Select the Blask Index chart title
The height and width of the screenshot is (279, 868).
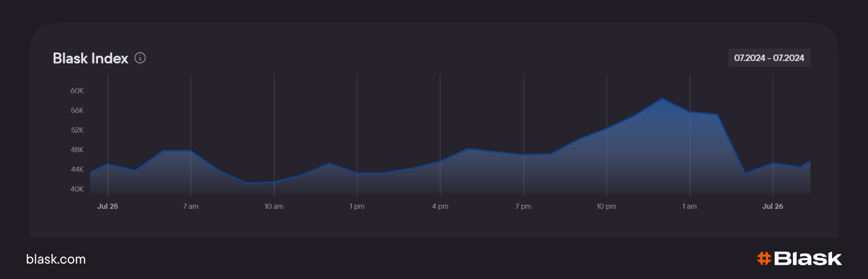91,58
